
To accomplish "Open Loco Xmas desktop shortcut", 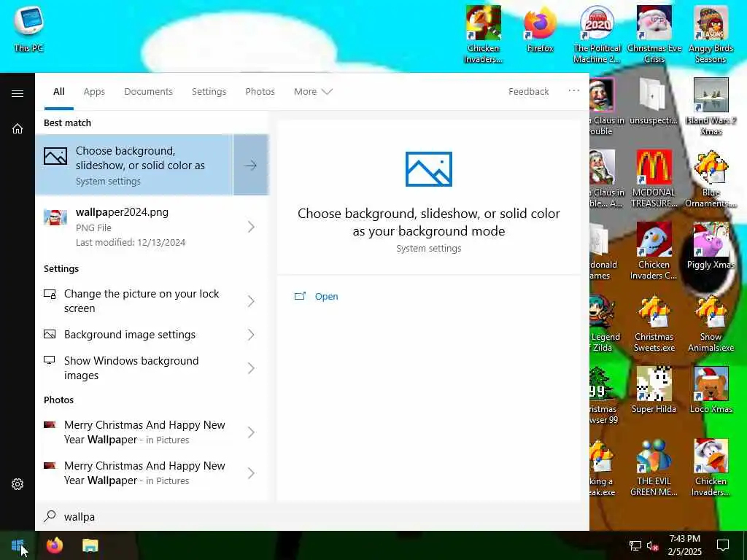I will click(711, 390).
